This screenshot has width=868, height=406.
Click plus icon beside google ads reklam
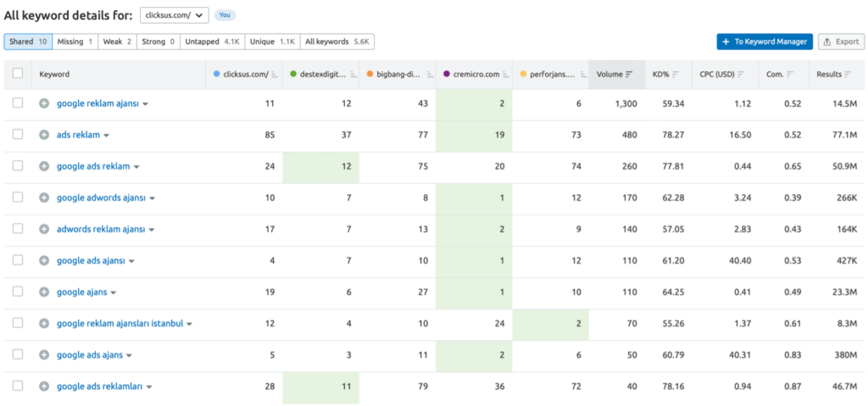point(44,166)
